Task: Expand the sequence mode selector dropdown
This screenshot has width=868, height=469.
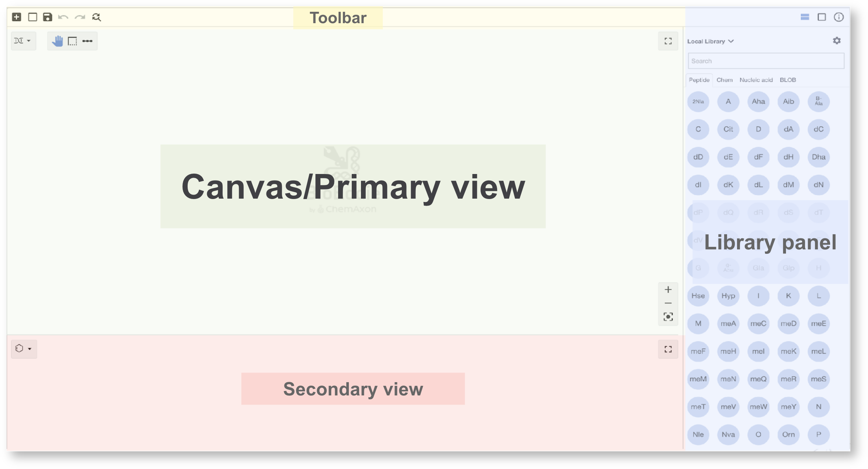Action: [23, 41]
